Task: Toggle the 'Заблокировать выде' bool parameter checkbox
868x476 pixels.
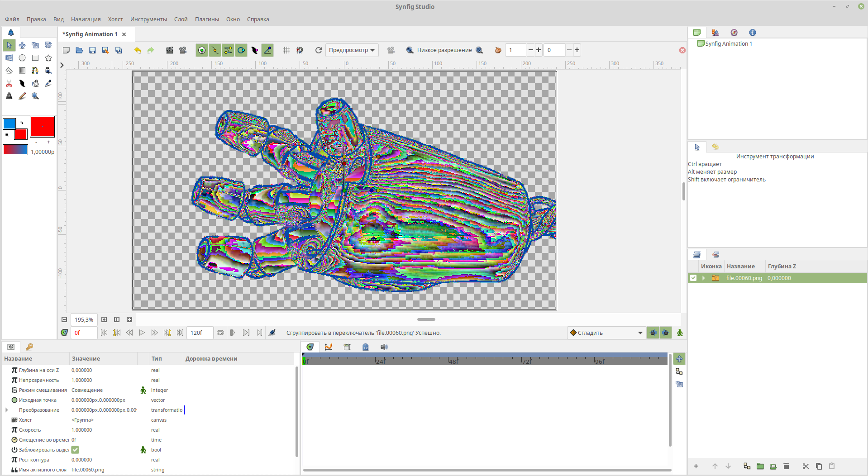Action: coord(75,449)
